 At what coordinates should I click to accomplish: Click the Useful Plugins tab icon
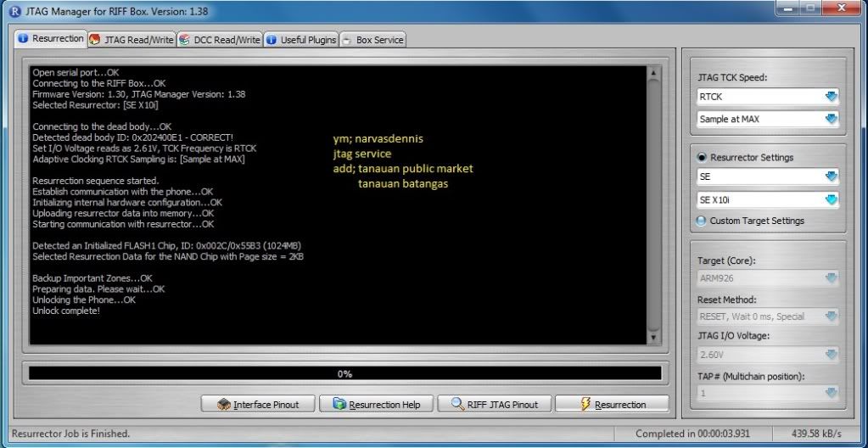point(272,40)
